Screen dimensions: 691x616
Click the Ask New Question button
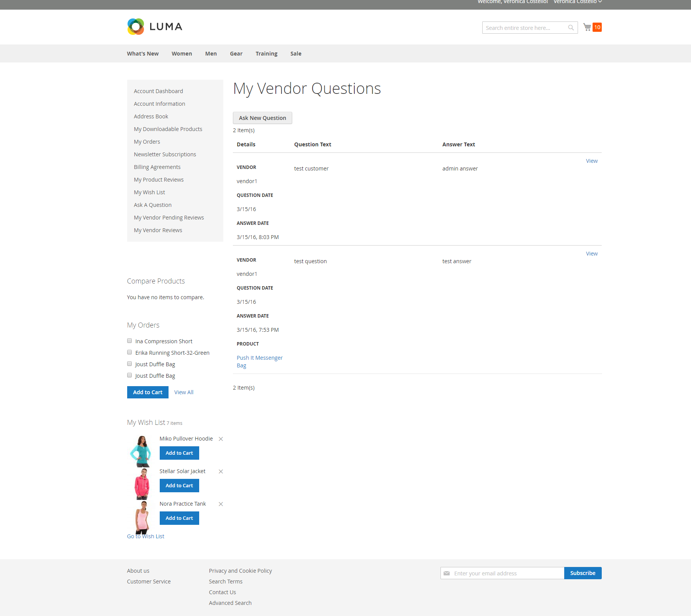click(x=262, y=118)
